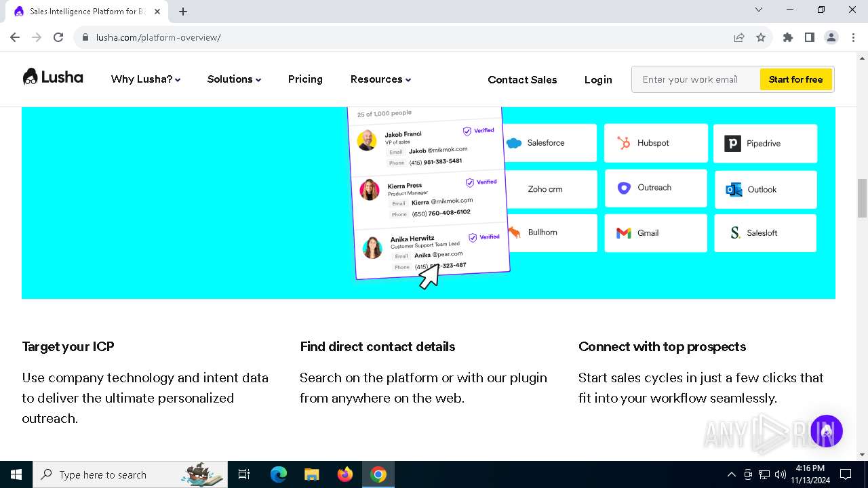Select the Salesloft integration card

765,233
